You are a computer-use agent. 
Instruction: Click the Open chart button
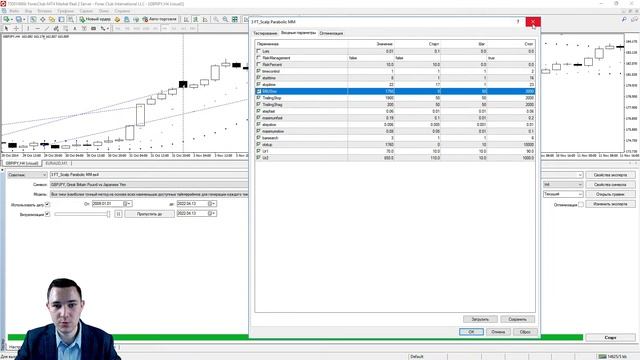[611, 194]
